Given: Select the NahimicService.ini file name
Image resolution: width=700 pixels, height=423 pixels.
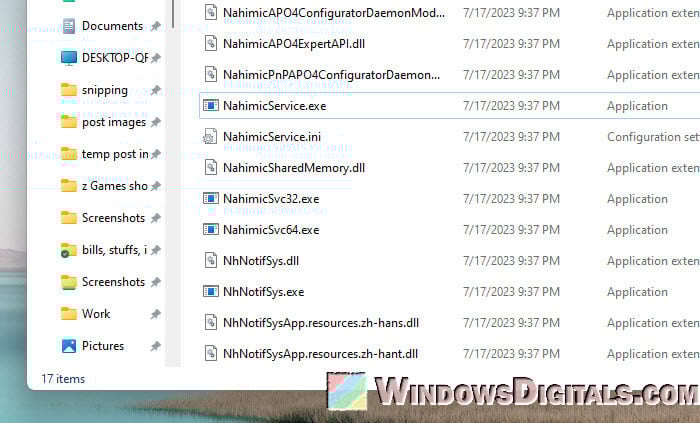Looking at the screenshot, I should (272, 137).
